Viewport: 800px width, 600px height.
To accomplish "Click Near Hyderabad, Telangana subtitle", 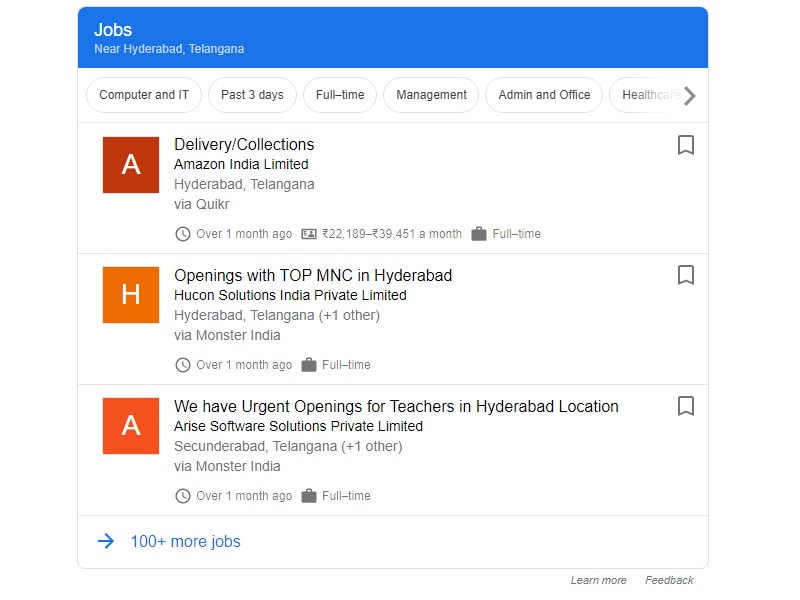I will coord(169,49).
